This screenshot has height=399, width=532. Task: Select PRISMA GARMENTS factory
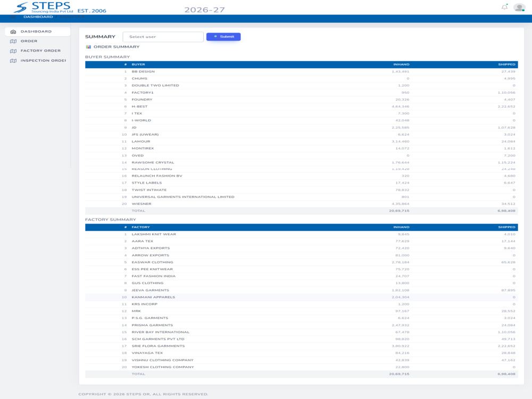point(301,326)
